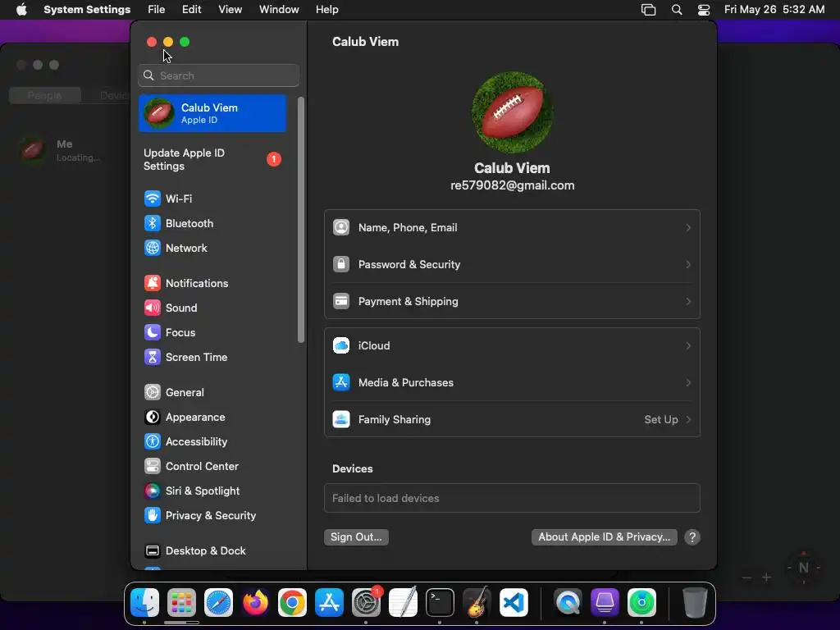Open Spotlight search in menu bar
Image resolution: width=840 pixels, height=630 pixels.
coord(677,10)
